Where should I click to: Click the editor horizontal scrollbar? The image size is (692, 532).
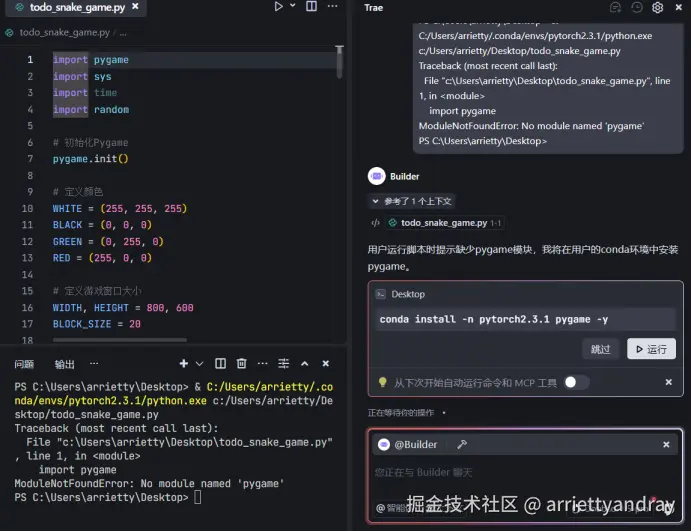(x=120, y=340)
